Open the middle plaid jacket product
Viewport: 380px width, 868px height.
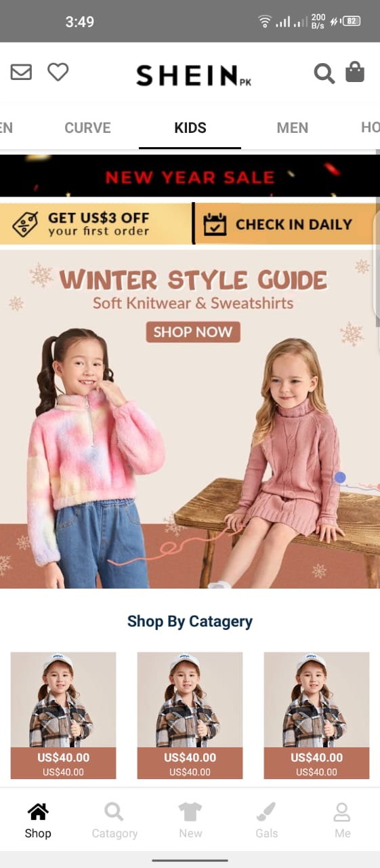tap(190, 715)
